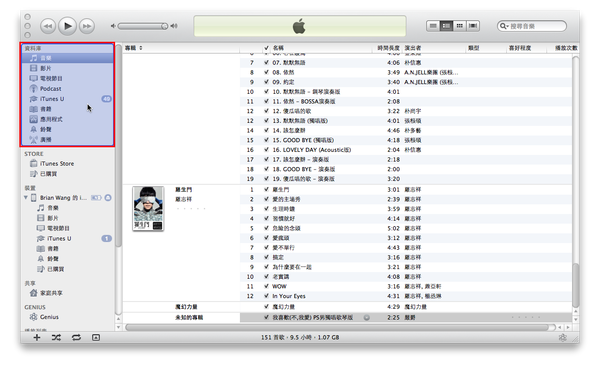Open the search magnifier options dropdown
The height and width of the screenshot is (374, 600).
coord(504,26)
